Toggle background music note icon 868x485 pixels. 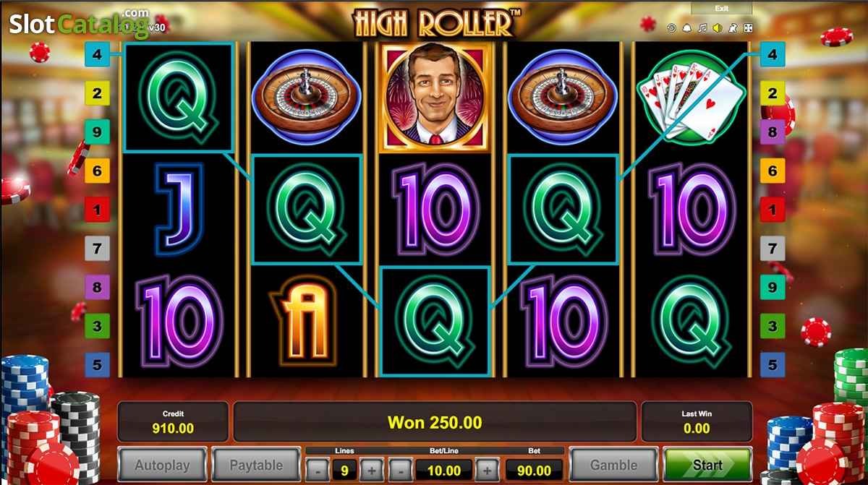click(x=702, y=28)
